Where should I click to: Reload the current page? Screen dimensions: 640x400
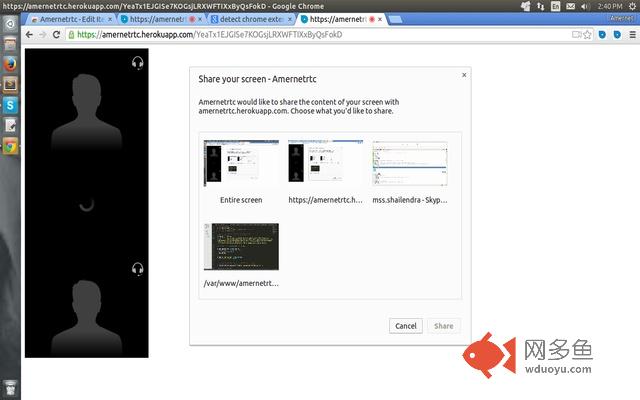56,35
